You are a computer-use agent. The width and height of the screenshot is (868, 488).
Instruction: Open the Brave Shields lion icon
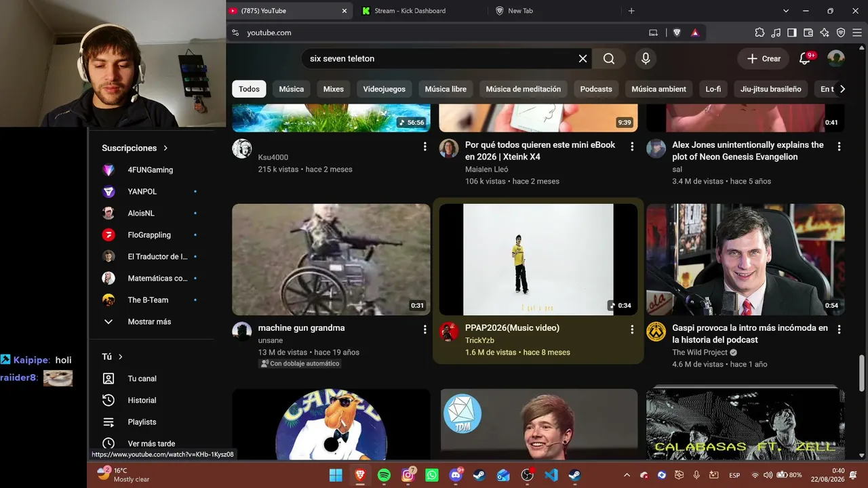pos(677,33)
